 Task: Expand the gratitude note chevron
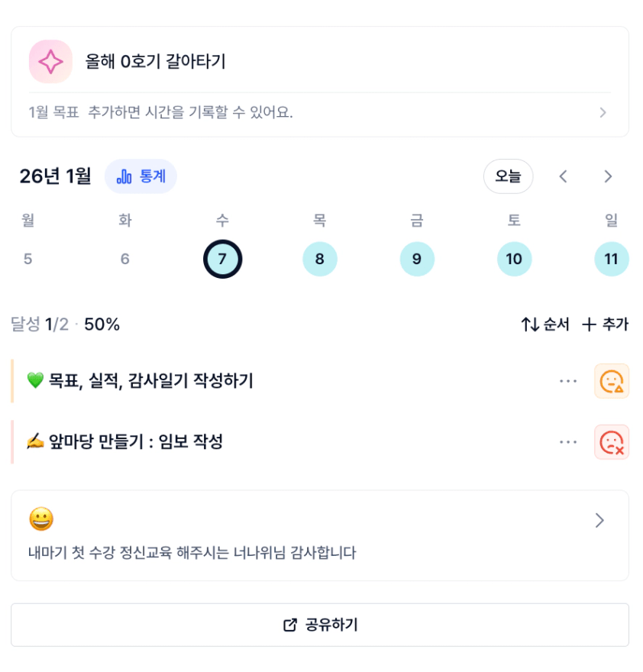tap(599, 521)
